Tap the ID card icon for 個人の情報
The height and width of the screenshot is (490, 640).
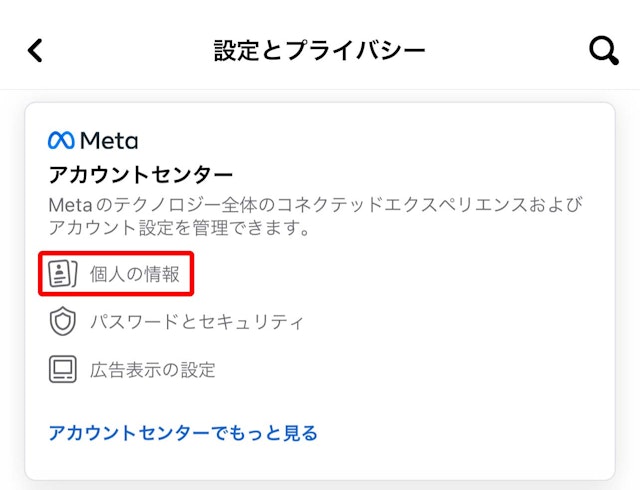pyautogui.click(x=63, y=274)
